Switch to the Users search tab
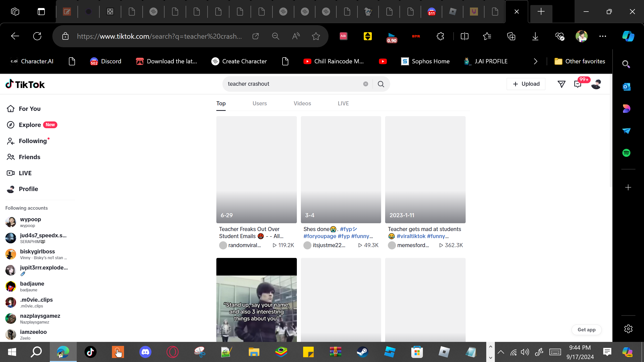Viewport: 644px width, 362px height. click(x=259, y=104)
